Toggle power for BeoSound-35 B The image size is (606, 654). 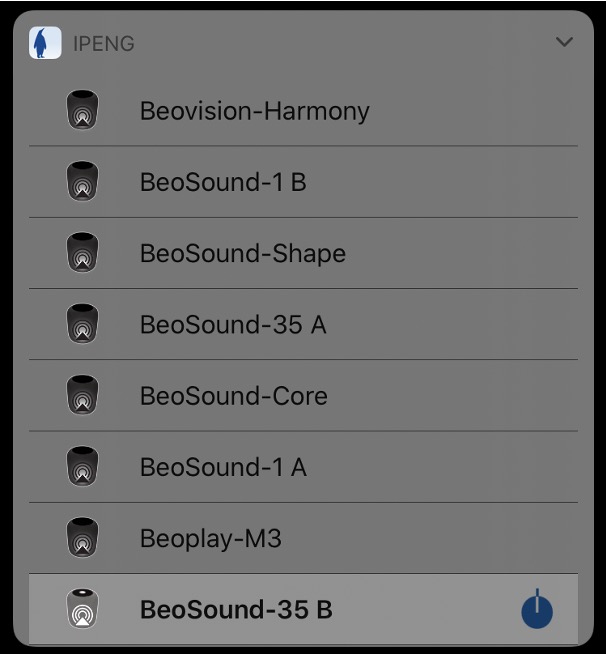(x=537, y=610)
